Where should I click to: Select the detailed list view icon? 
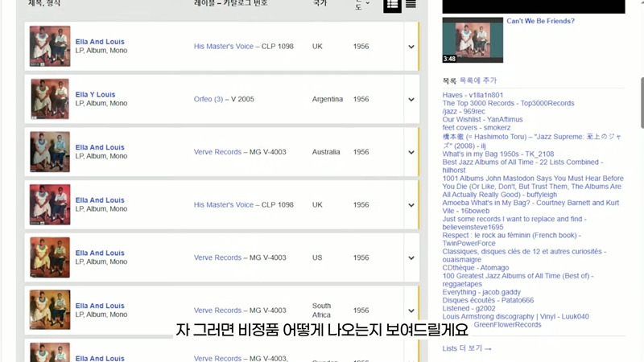point(392,5)
